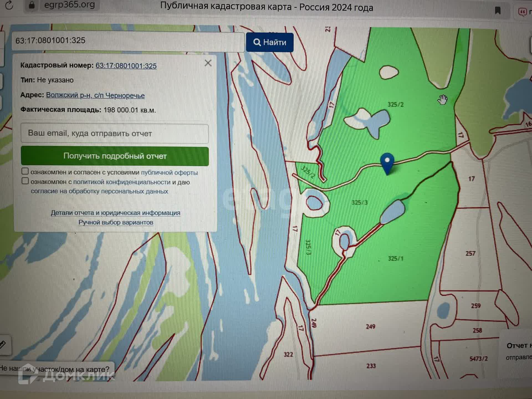Viewport: 532px width, 399px height.
Task: Open the политикой конфиденциальности link
Action: click(x=122, y=182)
